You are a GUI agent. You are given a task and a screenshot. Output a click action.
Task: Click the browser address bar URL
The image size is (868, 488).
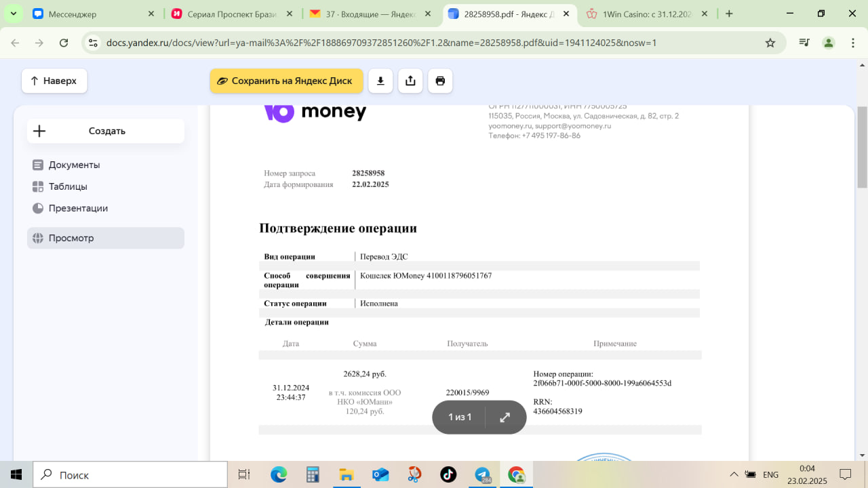pyautogui.click(x=381, y=43)
